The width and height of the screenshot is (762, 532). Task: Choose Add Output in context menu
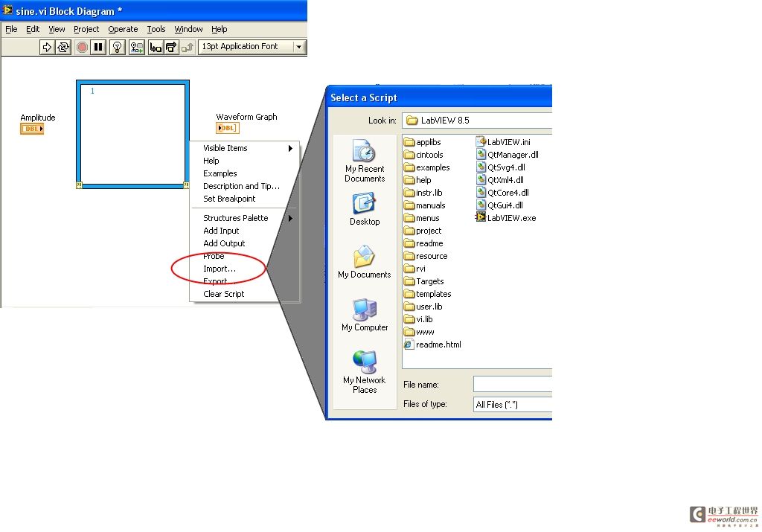coord(244,243)
